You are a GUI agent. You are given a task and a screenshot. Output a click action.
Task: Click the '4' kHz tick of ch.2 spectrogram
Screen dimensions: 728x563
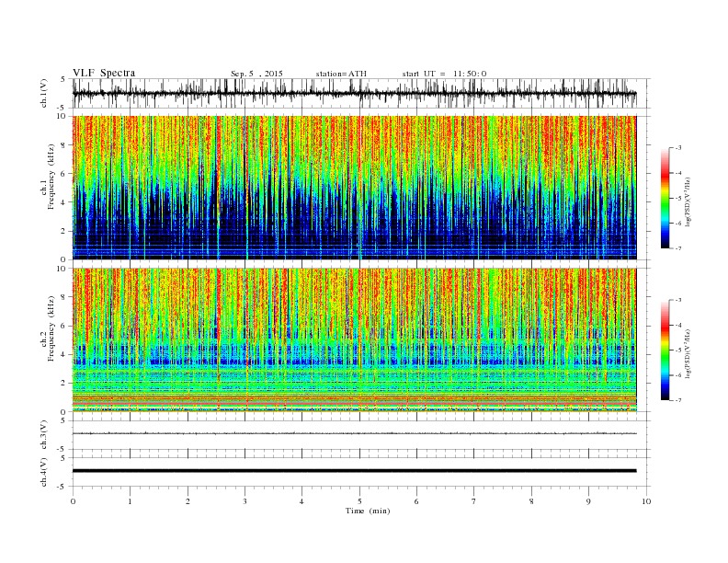tap(64, 355)
